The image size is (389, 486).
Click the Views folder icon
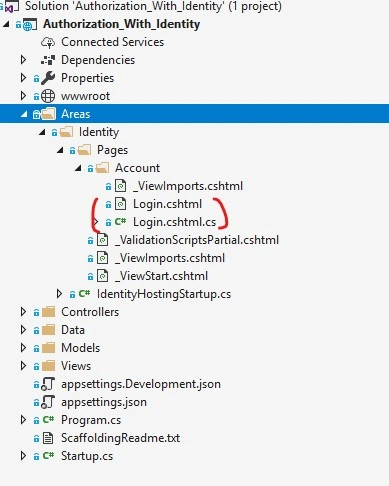(49, 366)
